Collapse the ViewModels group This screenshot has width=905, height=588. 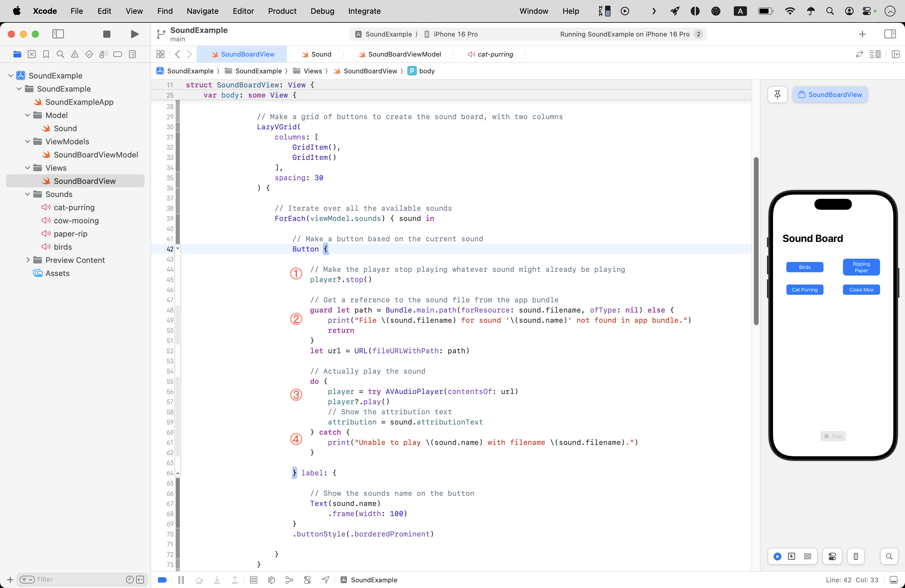pyautogui.click(x=27, y=142)
